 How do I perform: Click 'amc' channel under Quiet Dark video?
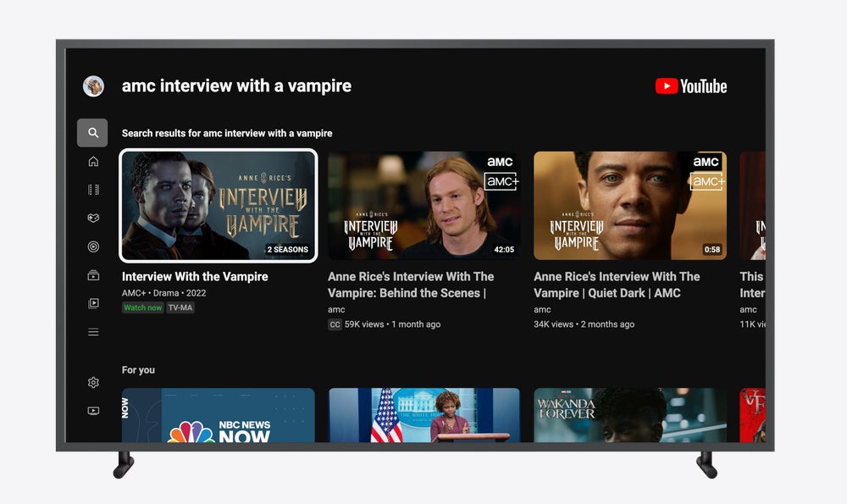point(542,309)
